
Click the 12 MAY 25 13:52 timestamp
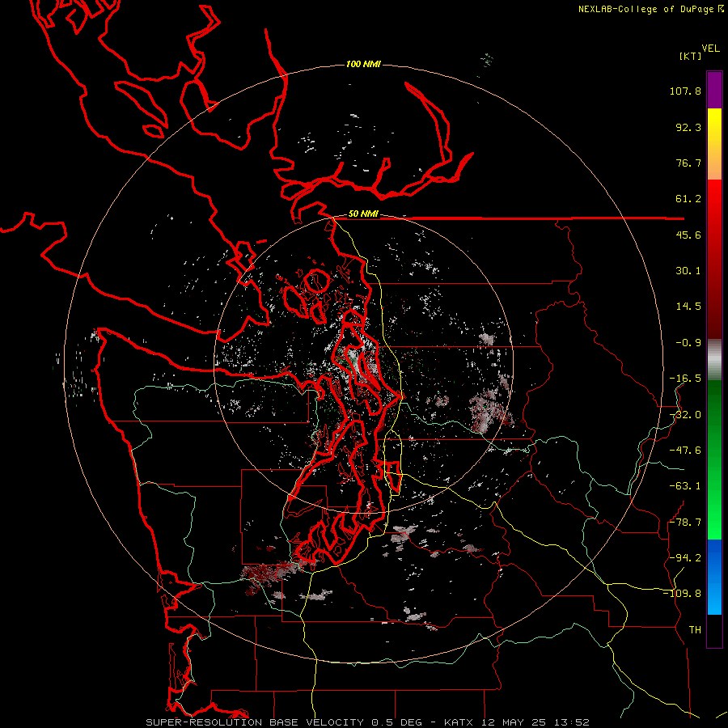tap(537, 722)
